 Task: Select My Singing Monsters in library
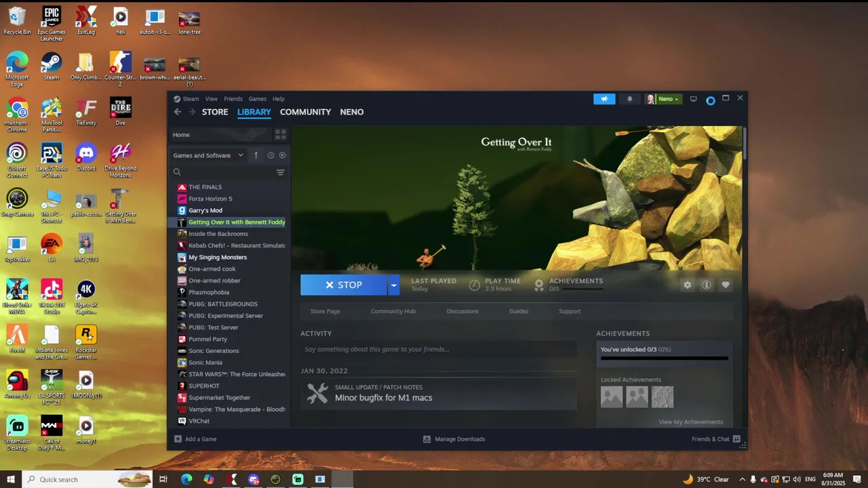230,257
